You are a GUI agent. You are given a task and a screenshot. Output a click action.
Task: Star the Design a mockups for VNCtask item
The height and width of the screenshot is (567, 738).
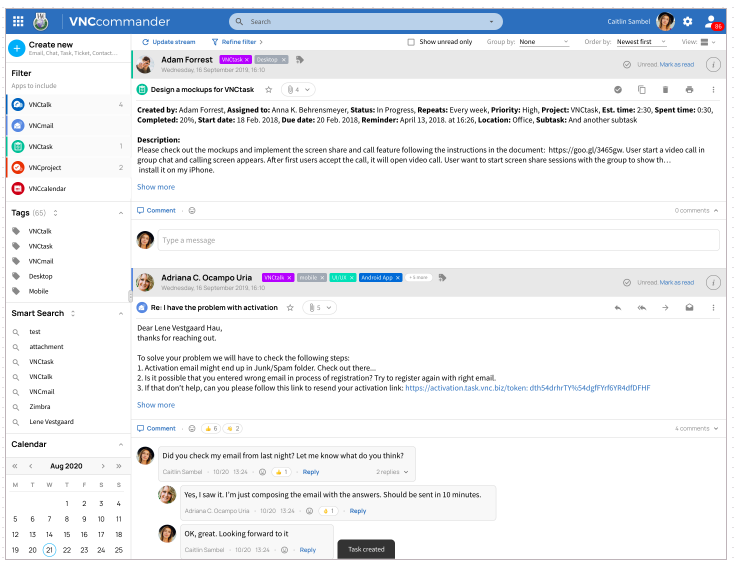(268, 89)
